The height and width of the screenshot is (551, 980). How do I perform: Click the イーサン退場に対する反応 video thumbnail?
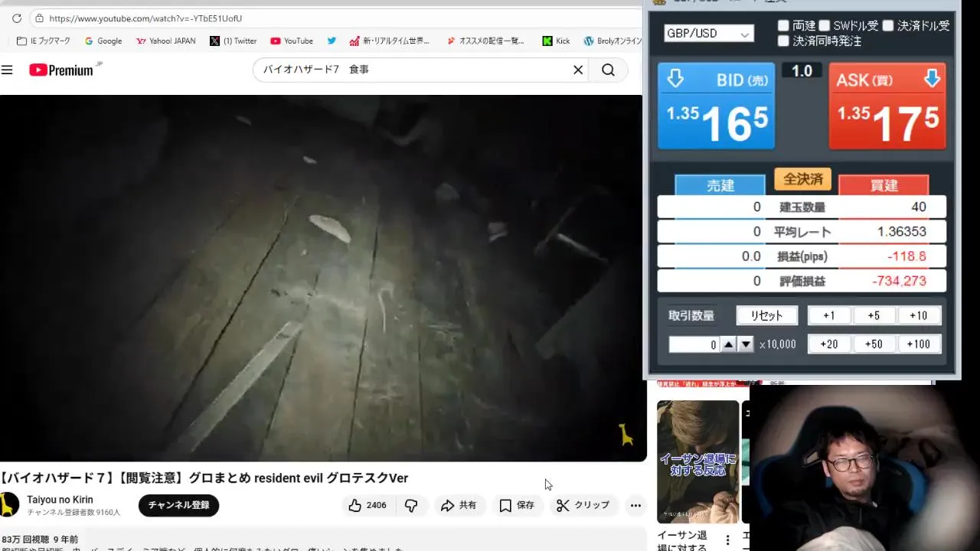coord(697,461)
